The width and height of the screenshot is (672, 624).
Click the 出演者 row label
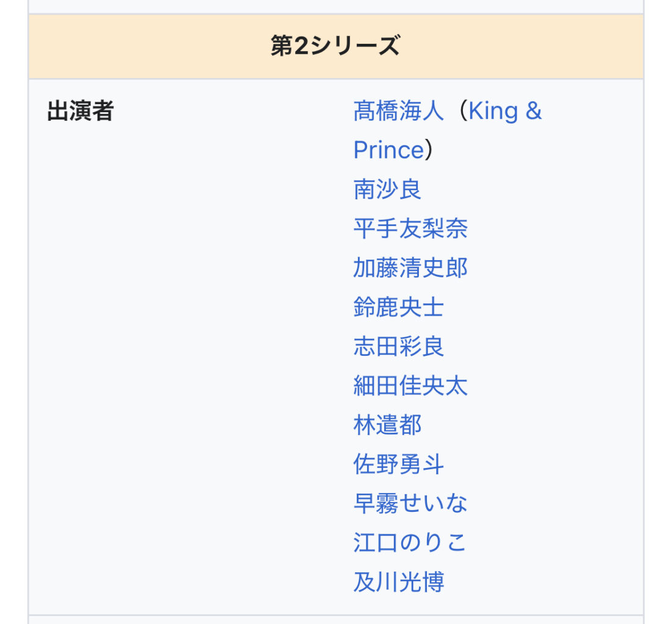click(x=80, y=111)
